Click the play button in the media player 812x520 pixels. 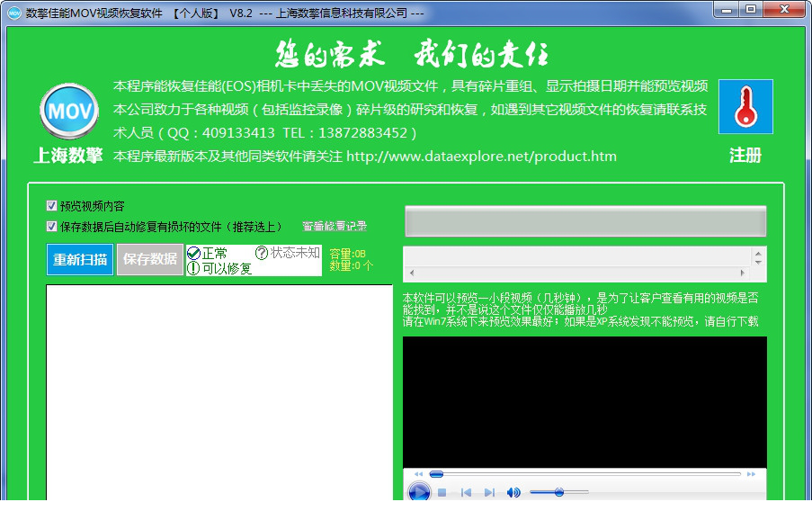click(419, 491)
